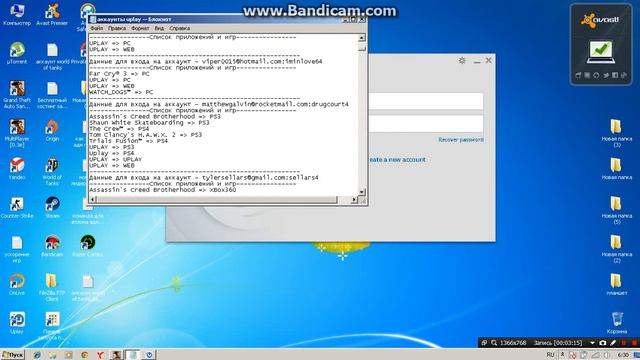Open the Origin desktop shortcut
This screenshot has width=640, height=360.
(x=52, y=130)
